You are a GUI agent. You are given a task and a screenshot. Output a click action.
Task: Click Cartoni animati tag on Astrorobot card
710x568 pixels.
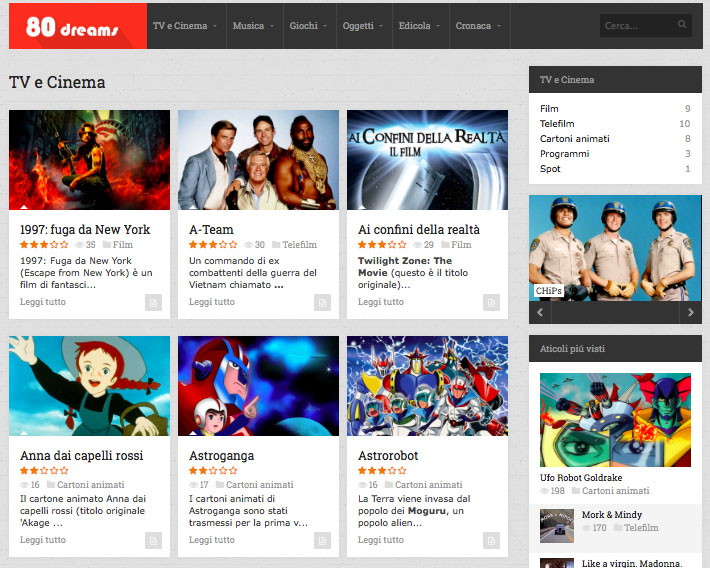pyautogui.click(x=428, y=485)
